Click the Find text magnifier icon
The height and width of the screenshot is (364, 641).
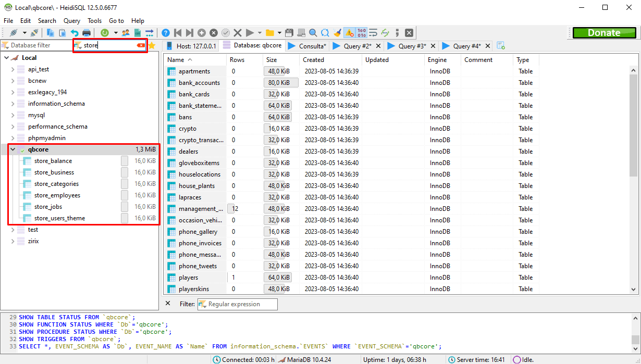[313, 33]
